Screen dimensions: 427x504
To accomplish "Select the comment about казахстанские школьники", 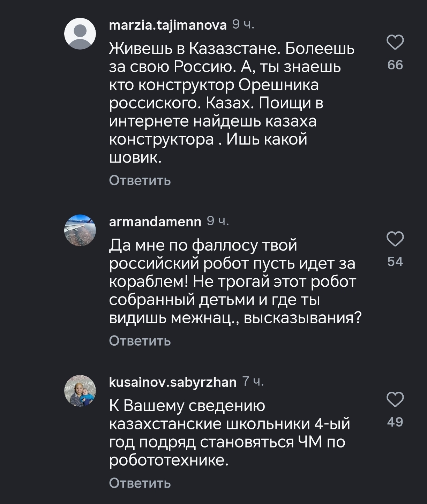I will (229, 433).
